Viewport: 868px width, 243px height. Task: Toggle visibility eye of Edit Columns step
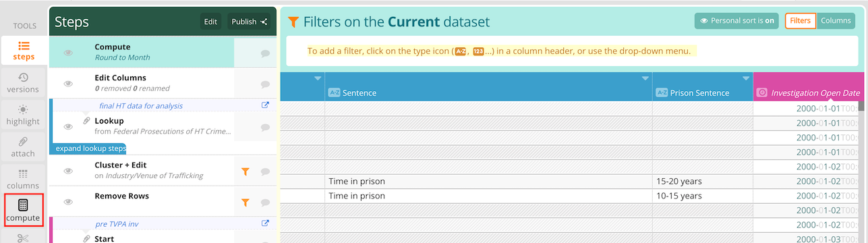tap(68, 84)
